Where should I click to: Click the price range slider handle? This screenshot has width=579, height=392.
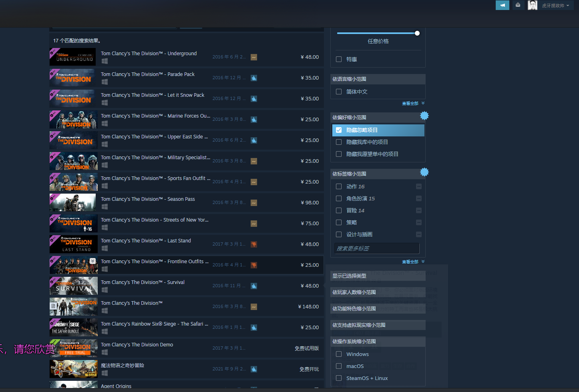pyautogui.click(x=417, y=33)
